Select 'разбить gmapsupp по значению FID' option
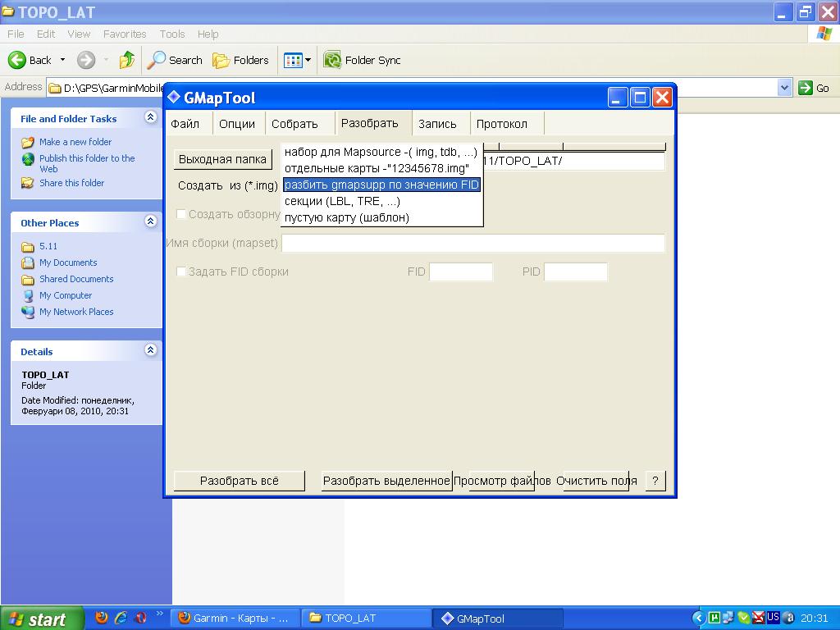Viewport: 840px width, 630px height. coord(381,185)
